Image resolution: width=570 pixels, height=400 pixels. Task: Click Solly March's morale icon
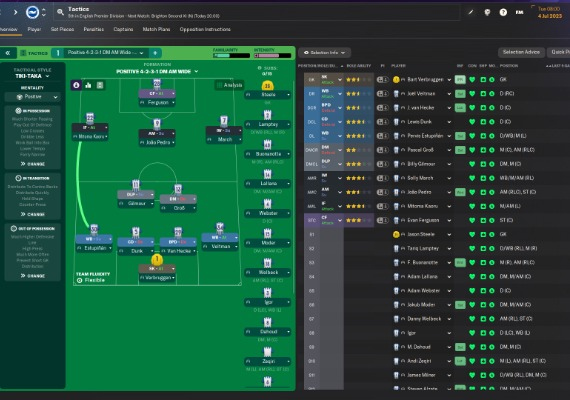point(492,178)
